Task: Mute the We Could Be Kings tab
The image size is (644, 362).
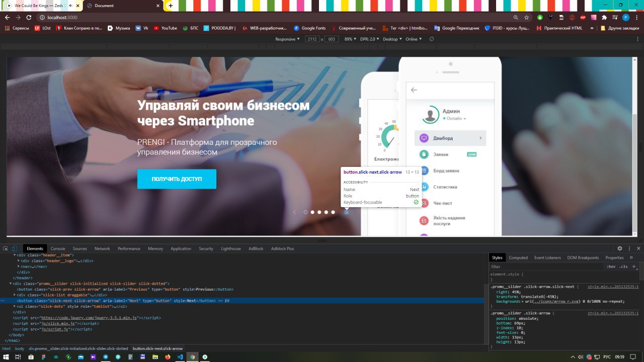Action: 70,6
